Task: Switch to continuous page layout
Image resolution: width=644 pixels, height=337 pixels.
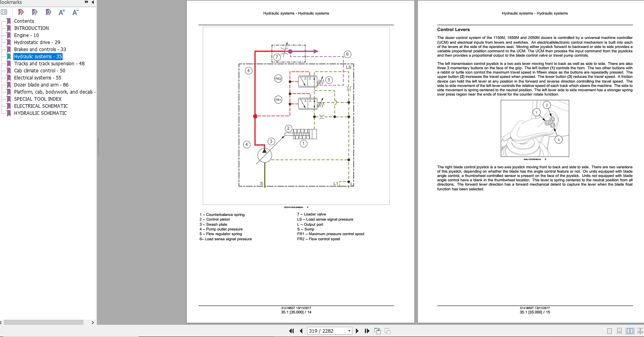Action: [619, 331]
